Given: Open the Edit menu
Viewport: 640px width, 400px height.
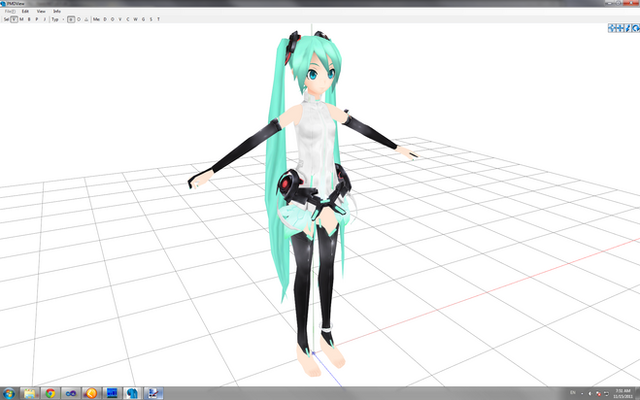Looking at the screenshot, I should click(x=25, y=11).
